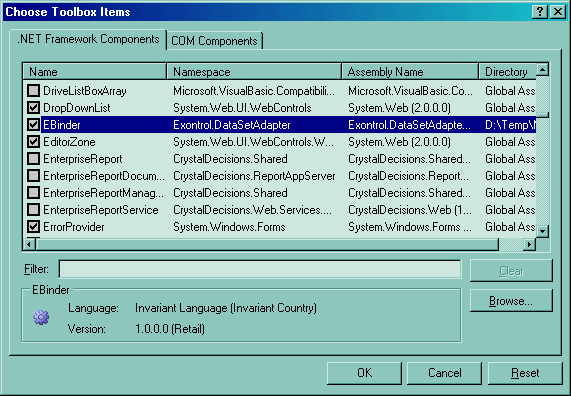Check the EnterpriseReportService checkbox
Viewport: 571px width, 396px height.
point(34,210)
